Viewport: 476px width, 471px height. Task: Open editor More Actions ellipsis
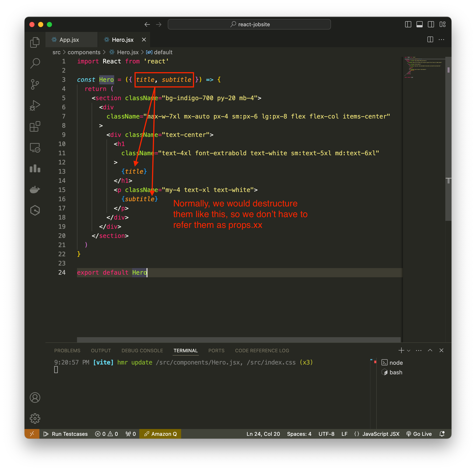[x=441, y=39]
